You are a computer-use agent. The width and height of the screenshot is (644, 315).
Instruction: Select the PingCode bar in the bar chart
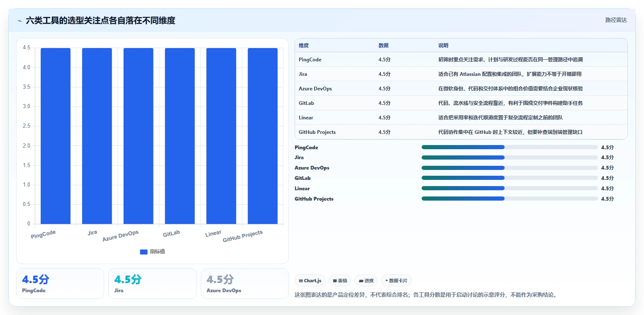coord(56,136)
